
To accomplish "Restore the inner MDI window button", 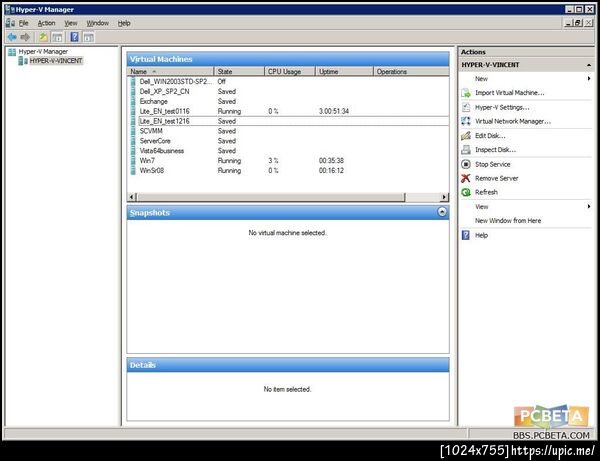I will tap(579, 23).
